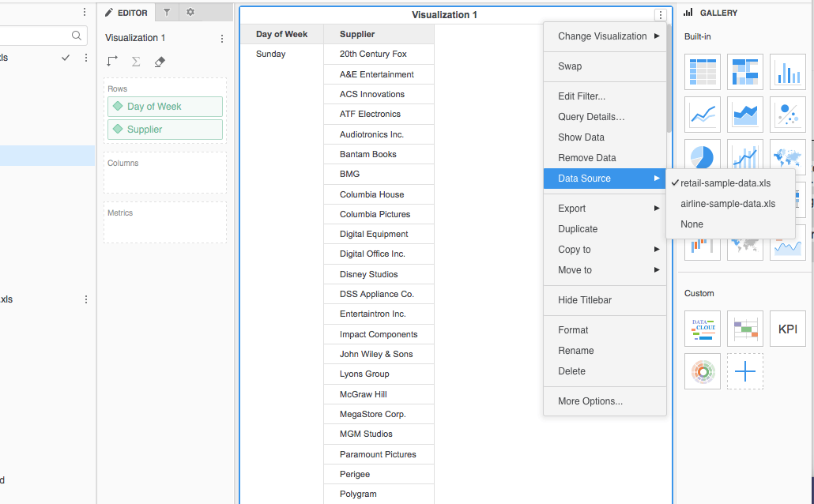The width and height of the screenshot is (814, 504).
Task: Open the Filter panel tab icon
Action: coord(167,13)
